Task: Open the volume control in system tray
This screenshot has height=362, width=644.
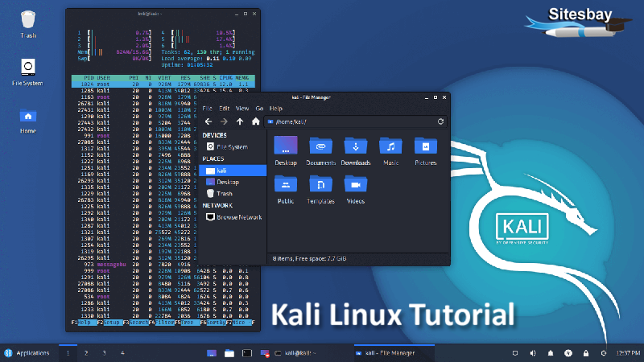Action: pyautogui.click(x=533, y=353)
